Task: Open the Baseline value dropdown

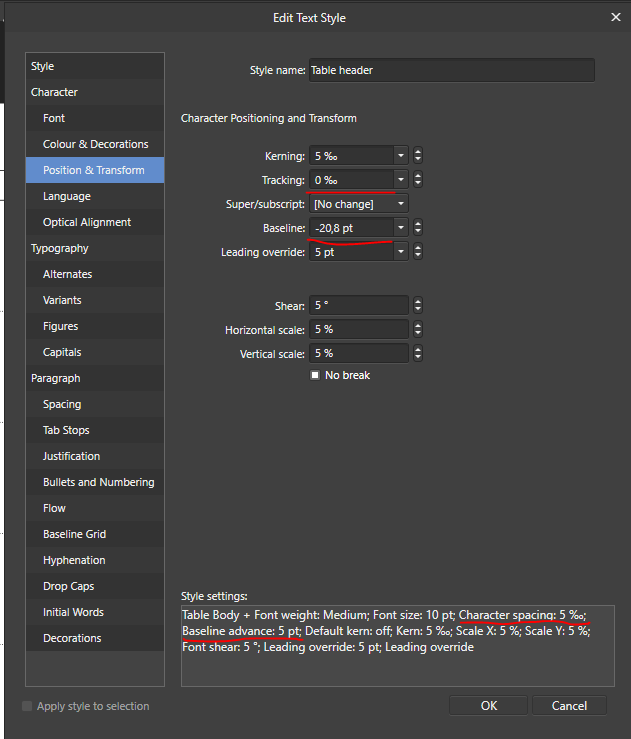Action: pos(401,228)
